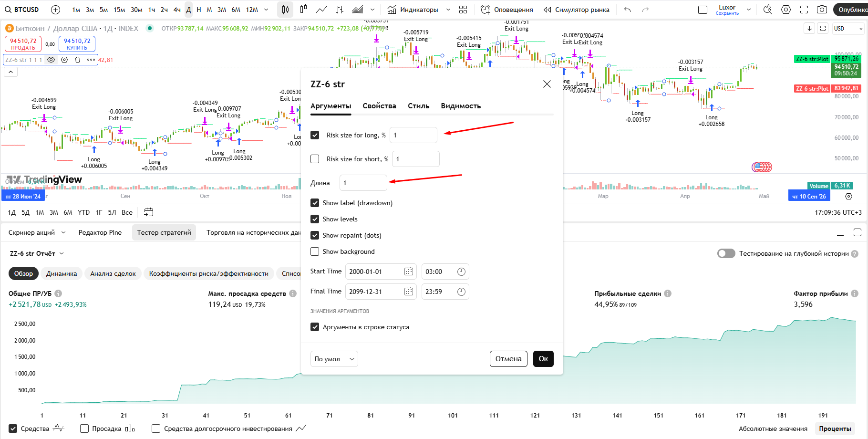
Task: Open the Редактор Pine tab
Action: [100, 232]
